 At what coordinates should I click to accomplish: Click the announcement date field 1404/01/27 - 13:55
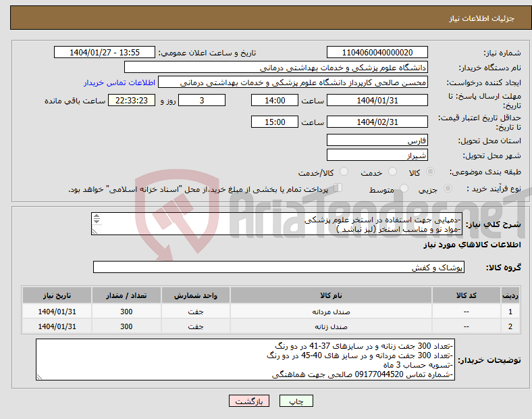[105, 53]
